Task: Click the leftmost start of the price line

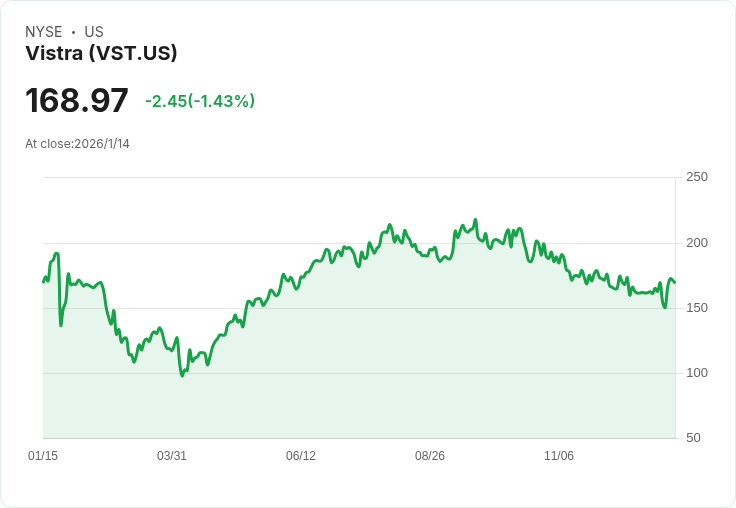Action: click(x=43, y=282)
